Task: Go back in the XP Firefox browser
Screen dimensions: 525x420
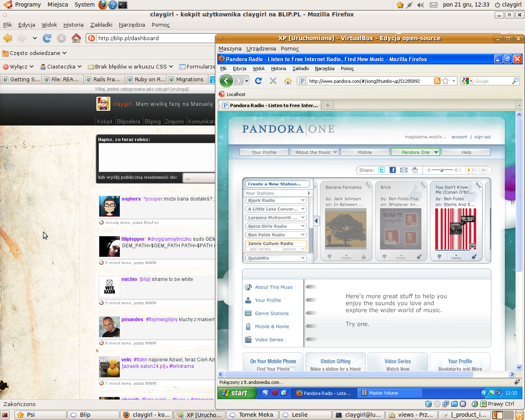Action: click(x=226, y=81)
